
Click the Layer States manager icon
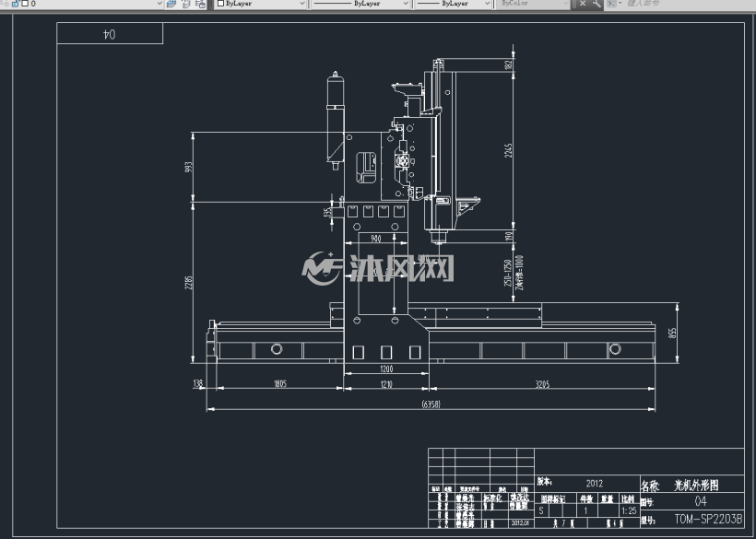201,4
